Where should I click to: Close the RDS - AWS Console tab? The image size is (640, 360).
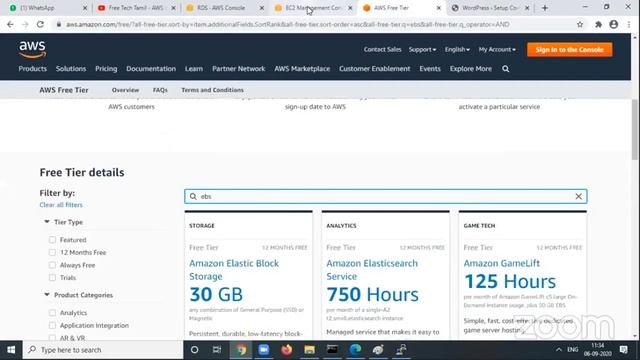point(262,8)
